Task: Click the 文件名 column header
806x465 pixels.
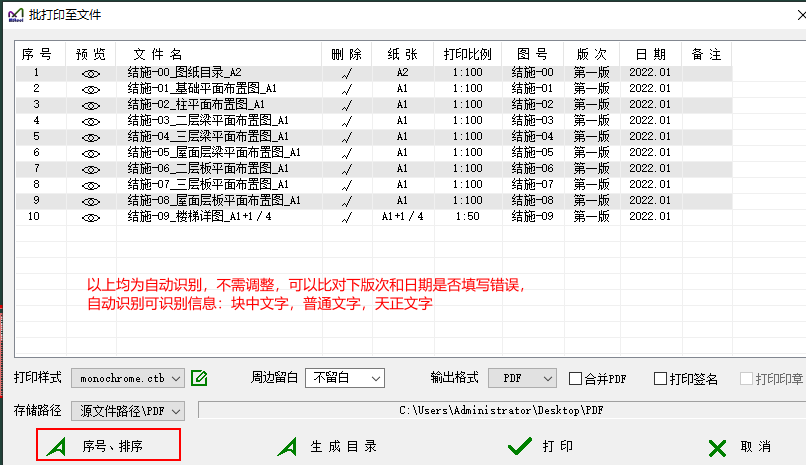Action: pyautogui.click(x=157, y=53)
